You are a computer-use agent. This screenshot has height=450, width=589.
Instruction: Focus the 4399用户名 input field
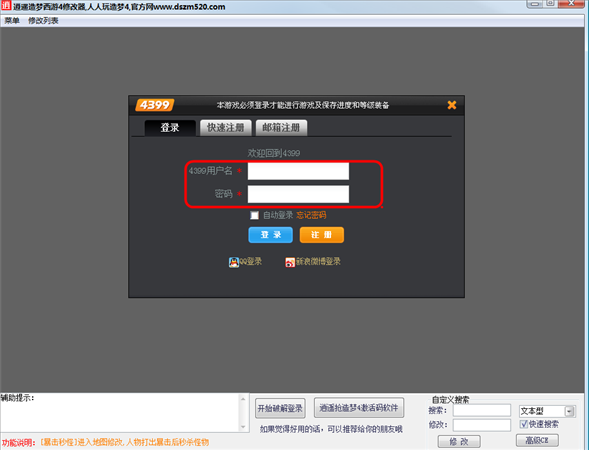[x=298, y=171]
